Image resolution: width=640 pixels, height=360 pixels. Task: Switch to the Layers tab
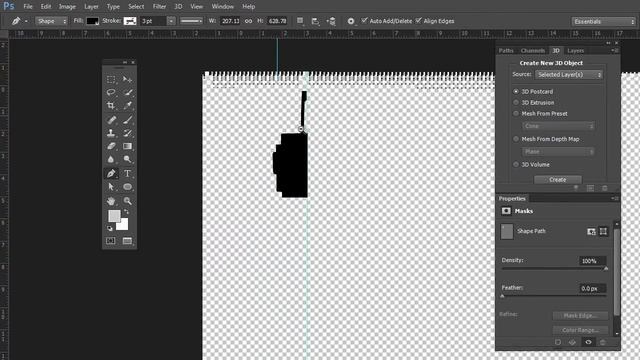point(576,51)
